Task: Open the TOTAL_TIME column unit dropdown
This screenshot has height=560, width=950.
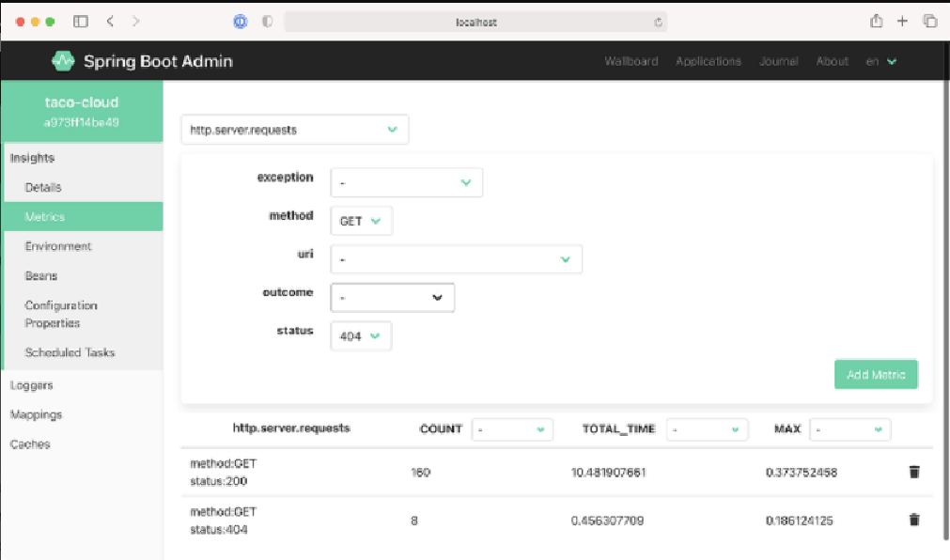Action: coord(707,429)
